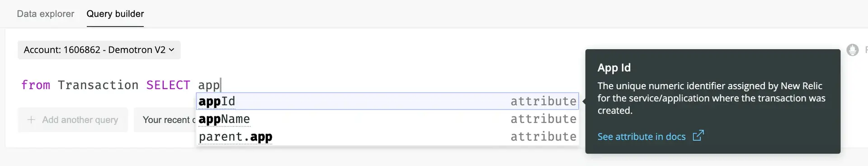This screenshot has height=166, width=868.
Task: Open the Your recent queries button
Action: tap(165, 120)
